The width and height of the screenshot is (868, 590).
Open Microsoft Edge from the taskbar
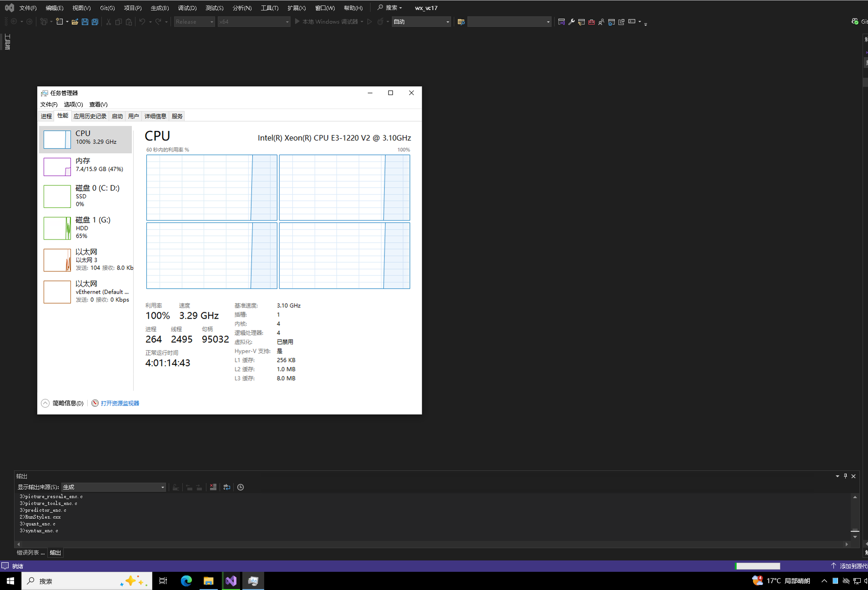pos(186,580)
